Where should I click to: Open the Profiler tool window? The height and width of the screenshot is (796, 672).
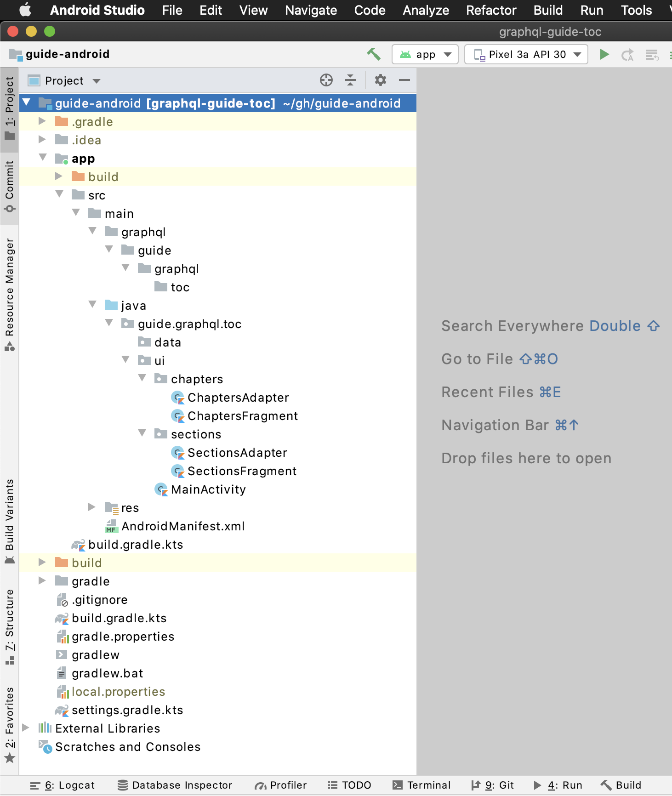pos(281,785)
